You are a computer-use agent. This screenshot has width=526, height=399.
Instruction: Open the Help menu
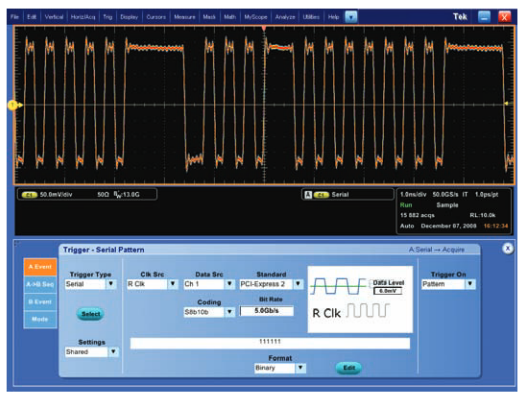(x=333, y=17)
